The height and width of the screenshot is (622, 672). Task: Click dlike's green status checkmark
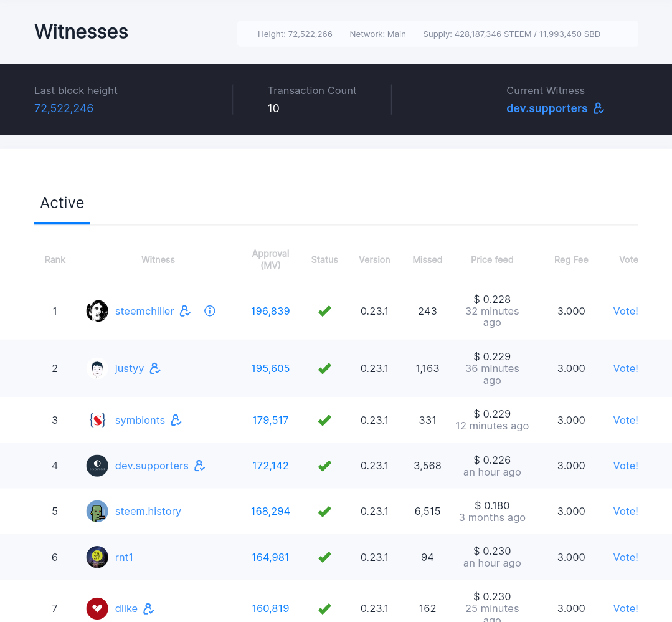pyautogui.click(x=324, y=608)
